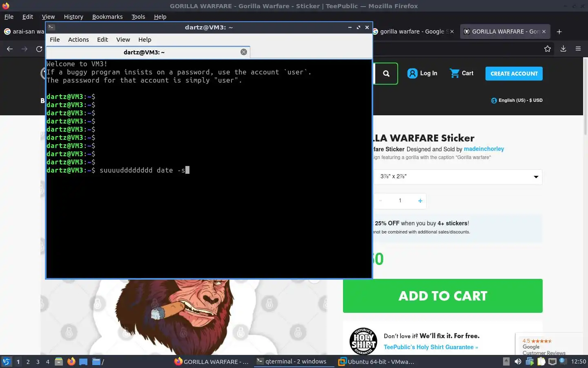
Task: Open Firefox Tools menu
Action: [138, 17]
